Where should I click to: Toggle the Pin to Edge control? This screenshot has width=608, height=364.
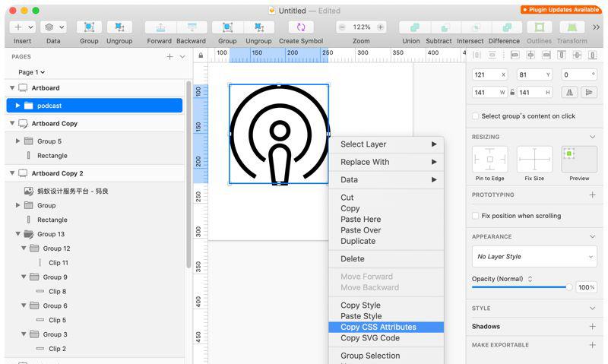[490, 160]
